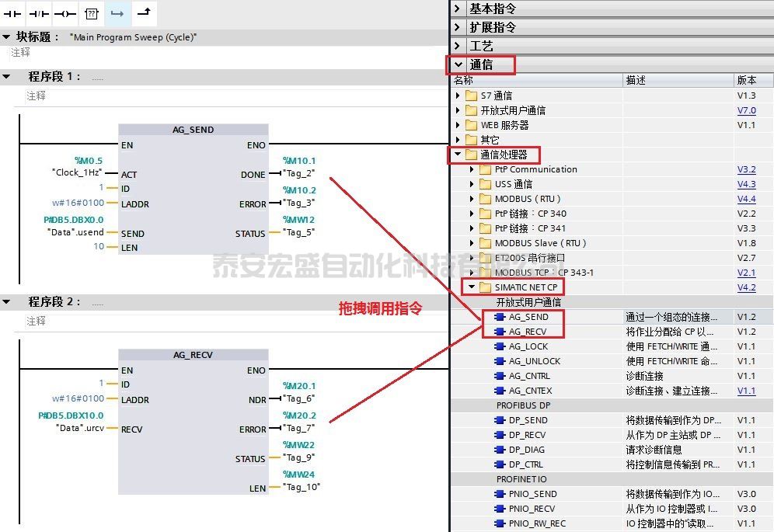The image size is (774, 532).
Task: Insert an empty box instruction
Action: 92,13
